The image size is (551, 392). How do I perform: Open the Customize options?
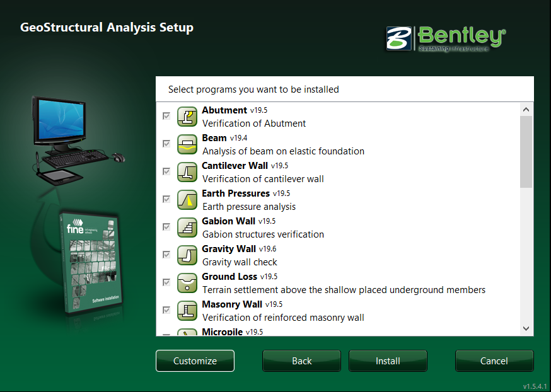coord(195,361)
